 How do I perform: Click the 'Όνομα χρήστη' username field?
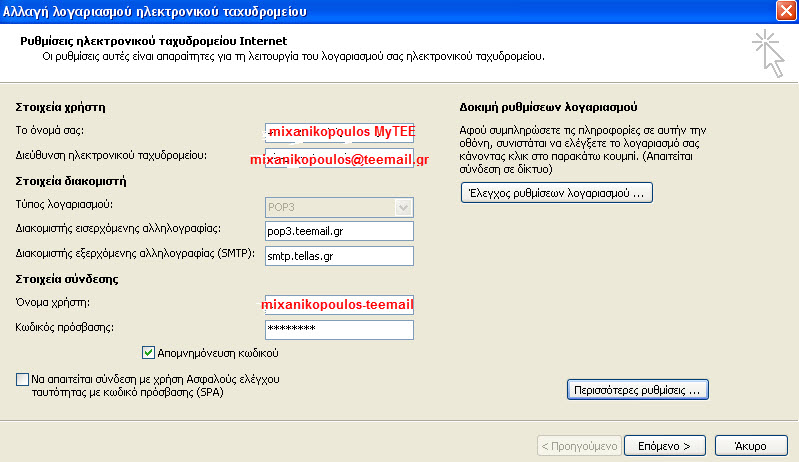[x=339, y=305]
